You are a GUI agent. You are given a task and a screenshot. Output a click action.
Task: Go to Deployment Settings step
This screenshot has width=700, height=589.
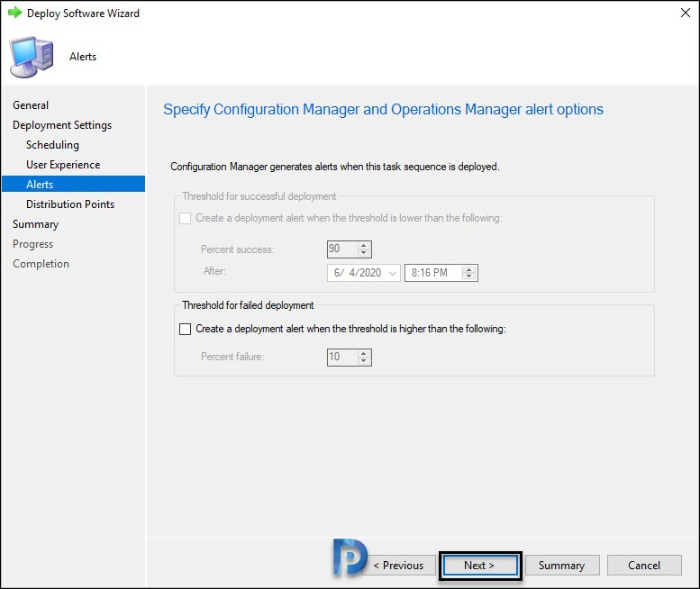[x=62, y=125]
